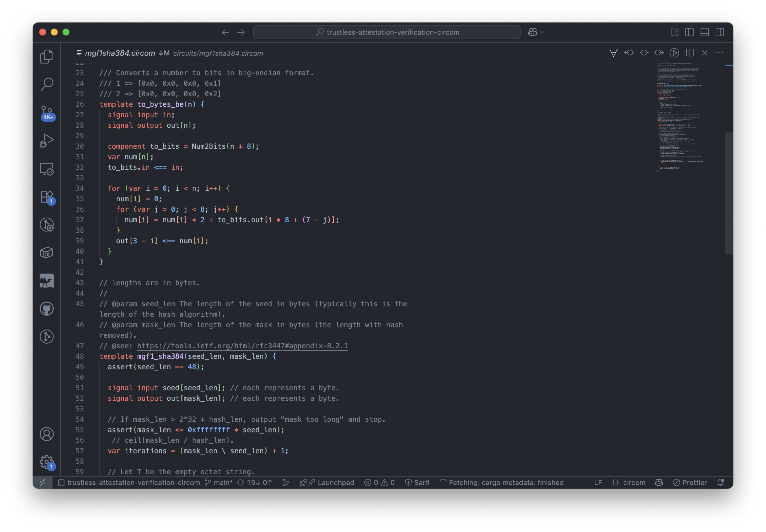766x532 pixels.
Task: Open the Run and Debug view
Action: click(47, 141)
